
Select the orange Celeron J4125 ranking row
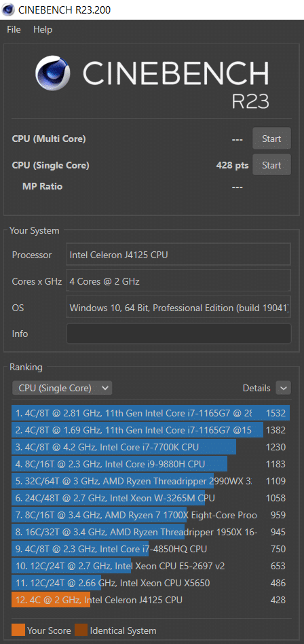coord(151,600)
